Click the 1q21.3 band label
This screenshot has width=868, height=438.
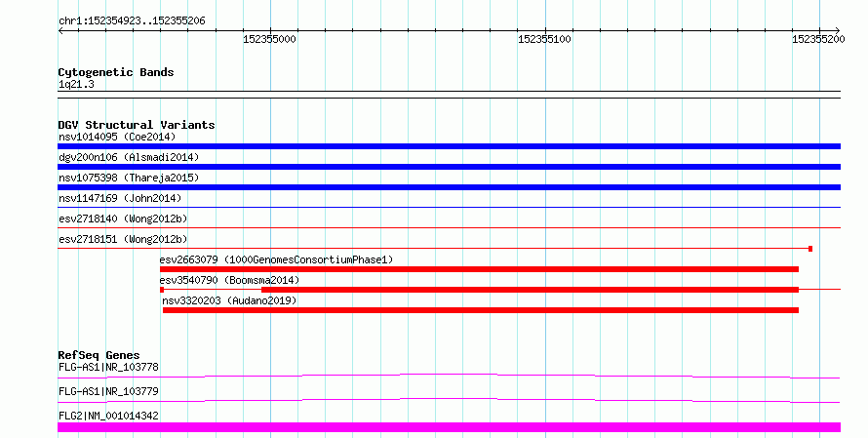tap(76, 85)
